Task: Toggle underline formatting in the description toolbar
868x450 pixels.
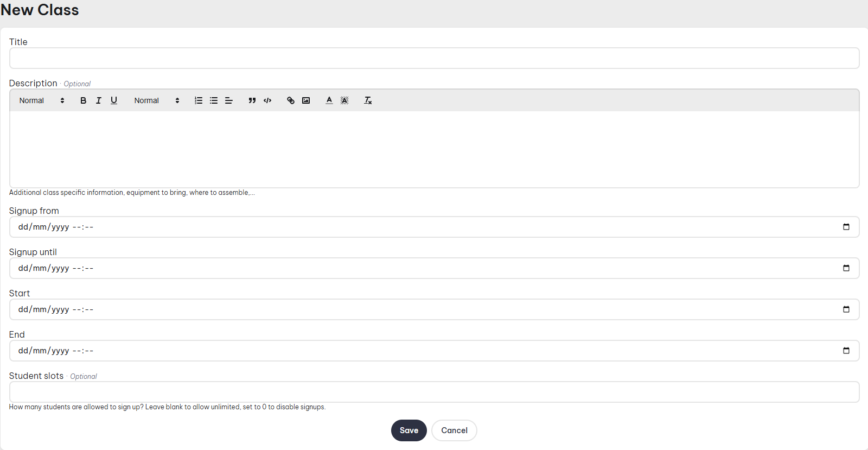Action: 114,100
